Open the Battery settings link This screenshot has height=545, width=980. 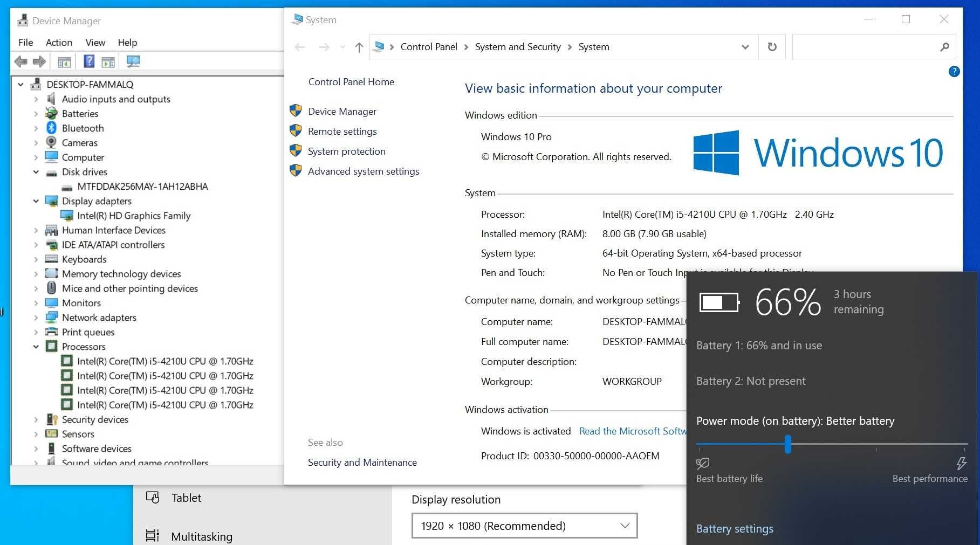(x=735, y=528)
